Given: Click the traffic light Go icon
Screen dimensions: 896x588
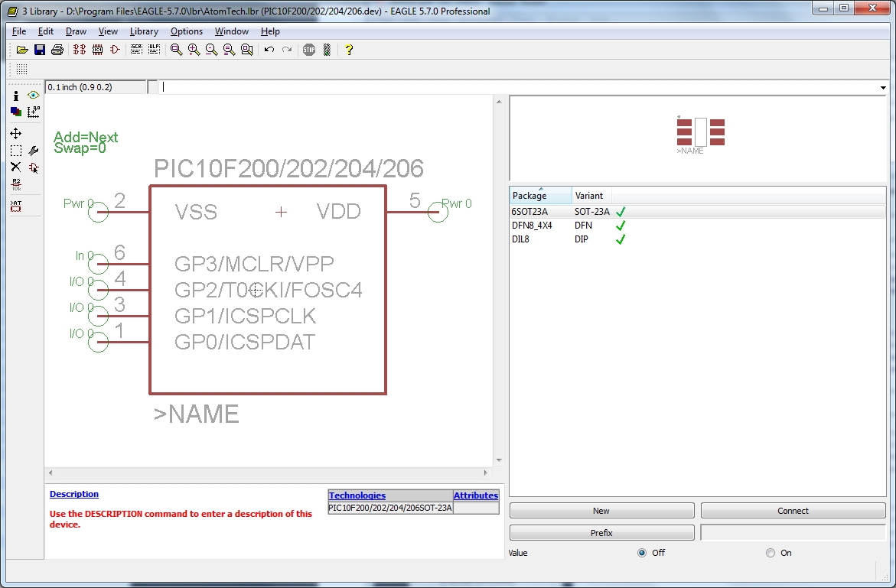Looking at the screenshot, I should [327, 50].
